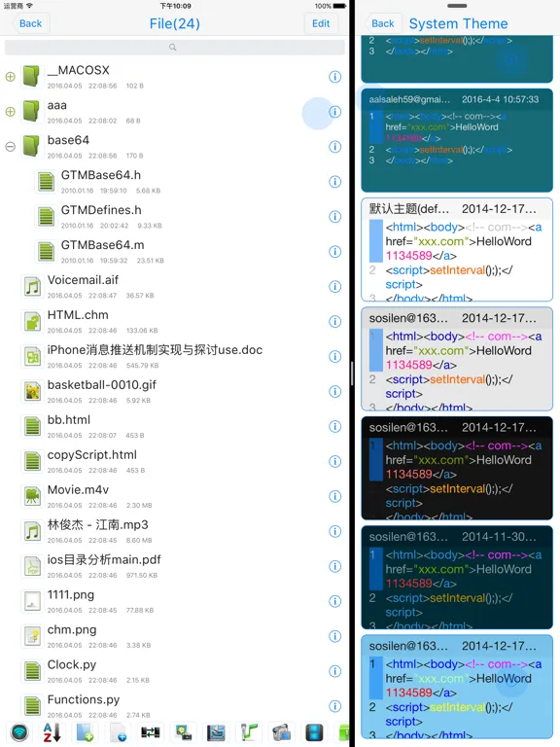Viewport: 560px width, 747px height.
Task: Open the Voicemail.aif audio file icon
Action: coord(32,287)
